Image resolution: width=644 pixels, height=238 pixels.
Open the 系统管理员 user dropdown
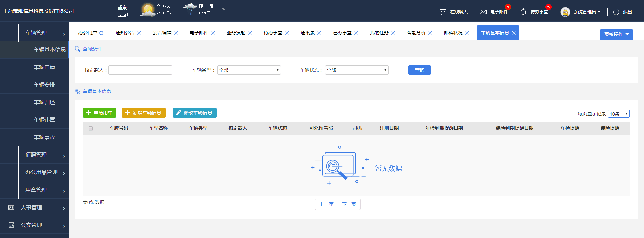pyautogui.click(x=587, y=12)
